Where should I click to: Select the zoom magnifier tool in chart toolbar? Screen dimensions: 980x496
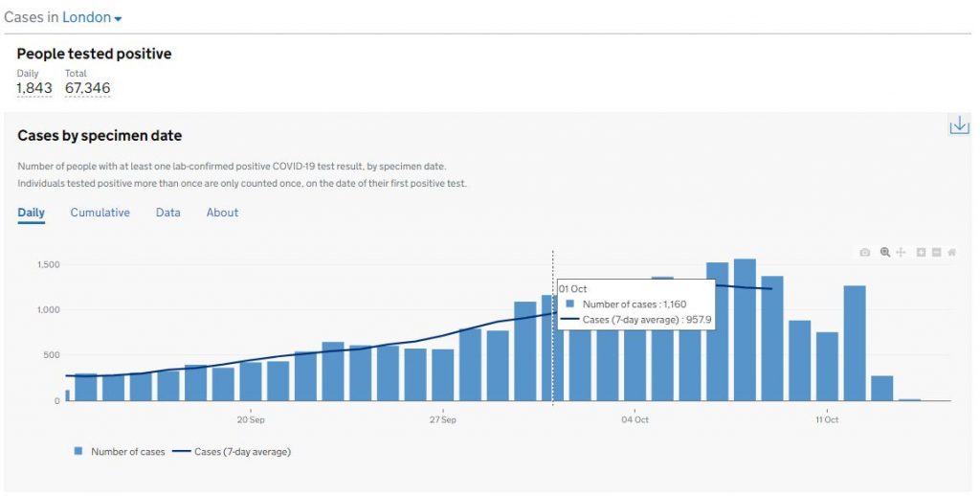(885, 253)
